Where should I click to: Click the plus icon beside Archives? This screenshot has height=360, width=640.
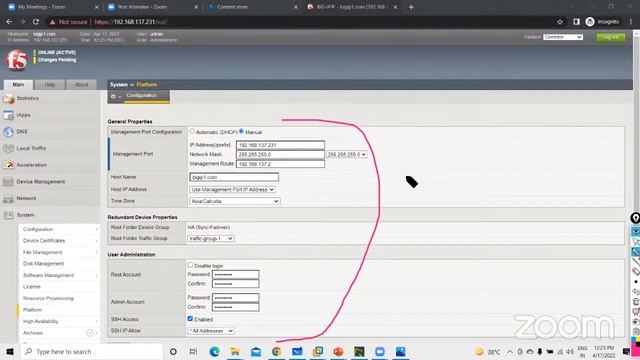coord(90,333)
